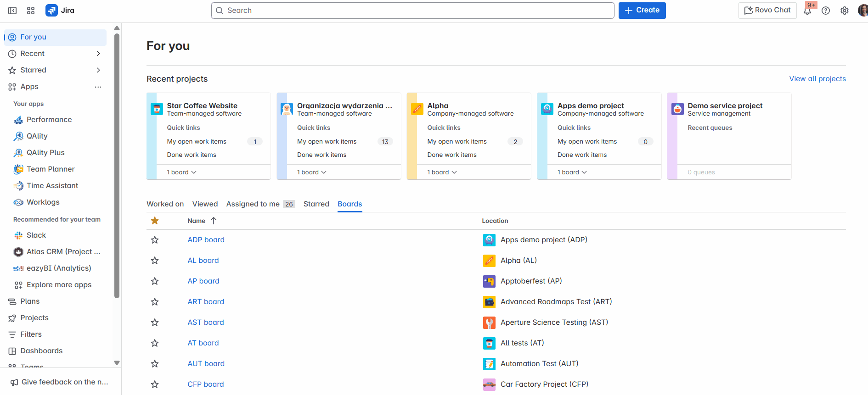Click the Create button

click(x=642, y=11)
